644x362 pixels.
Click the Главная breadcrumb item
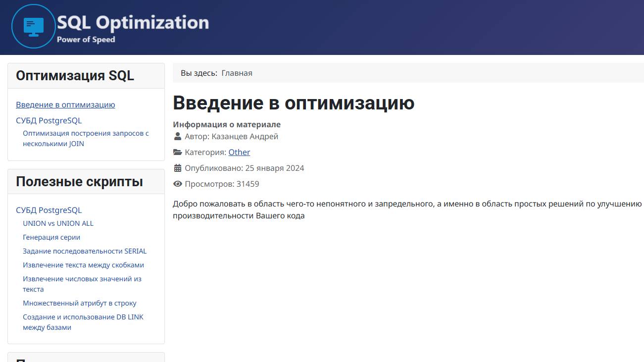coord(237,73)
